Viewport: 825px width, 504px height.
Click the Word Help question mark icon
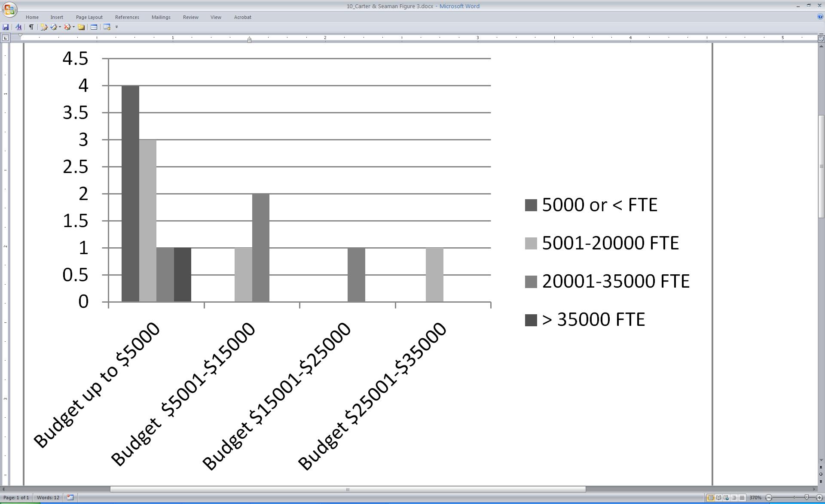(820, 17)
